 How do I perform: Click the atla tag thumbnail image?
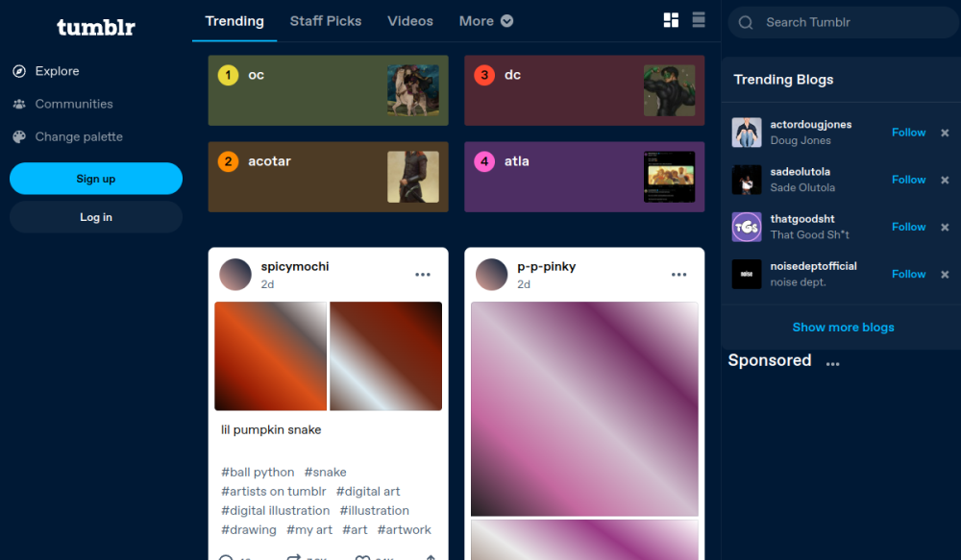[x=669, y=177]
